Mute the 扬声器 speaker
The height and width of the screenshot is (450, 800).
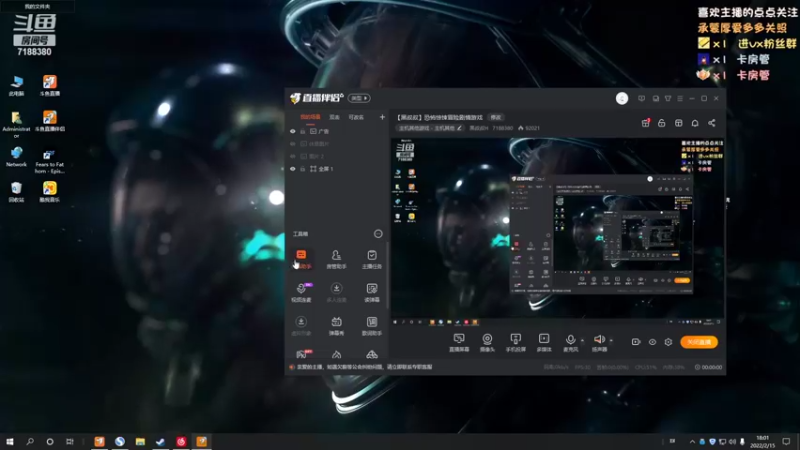click(599, 342)
